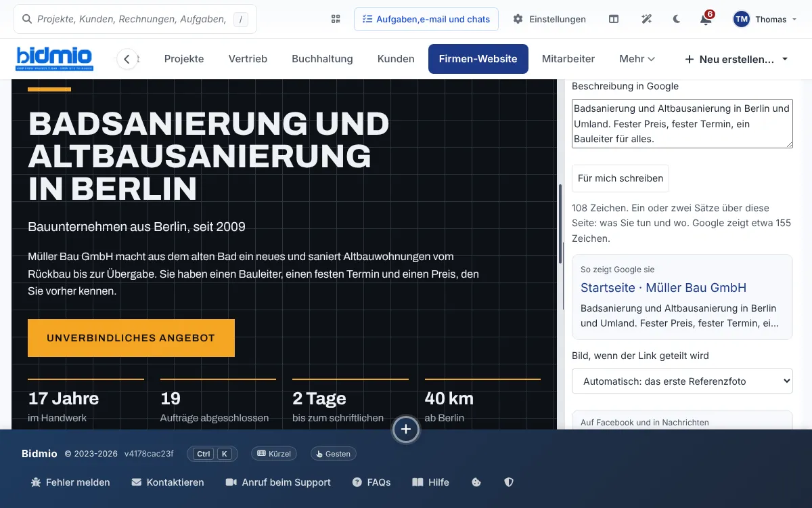Click the Auf Facebook und in Nachrichten card

[682, 420]
